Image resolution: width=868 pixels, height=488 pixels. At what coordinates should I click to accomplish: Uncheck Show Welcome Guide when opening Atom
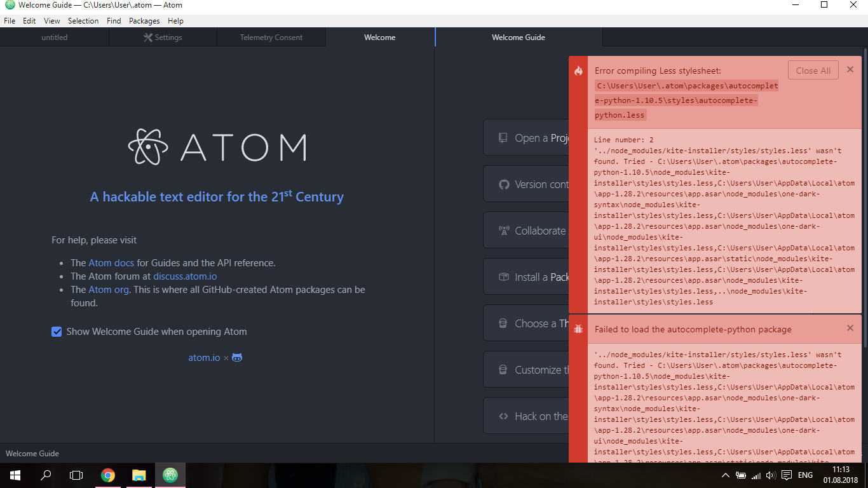click(57, 332)
